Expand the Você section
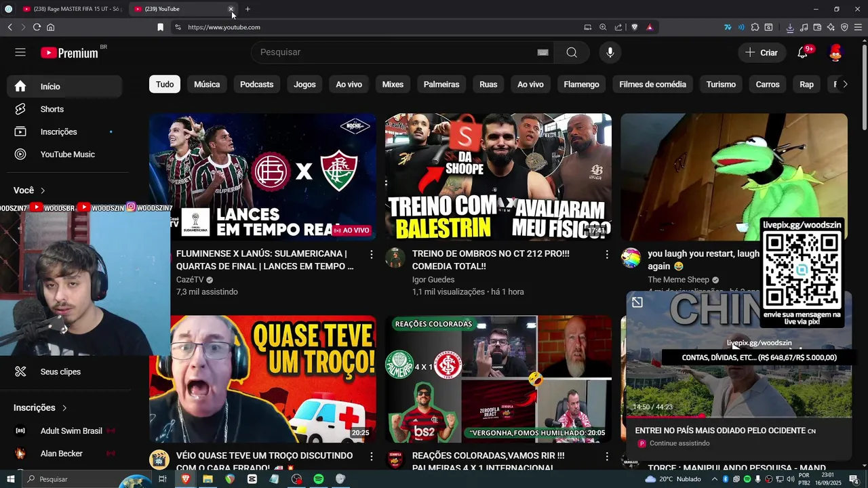 (x=30, y=190)
